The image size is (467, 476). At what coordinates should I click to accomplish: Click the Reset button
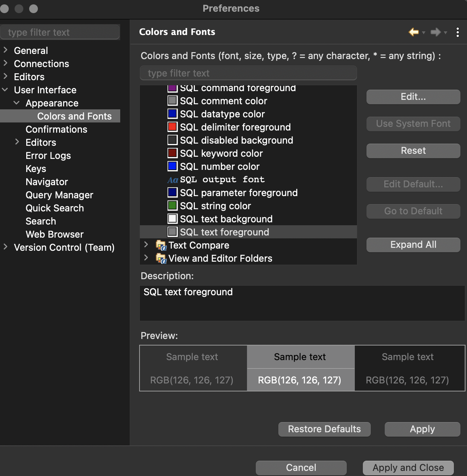[x=413, y=151]
